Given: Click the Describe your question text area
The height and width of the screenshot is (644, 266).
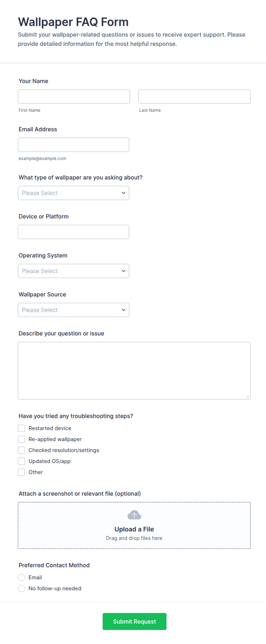Looking at the screenshot, I should 134,371.
